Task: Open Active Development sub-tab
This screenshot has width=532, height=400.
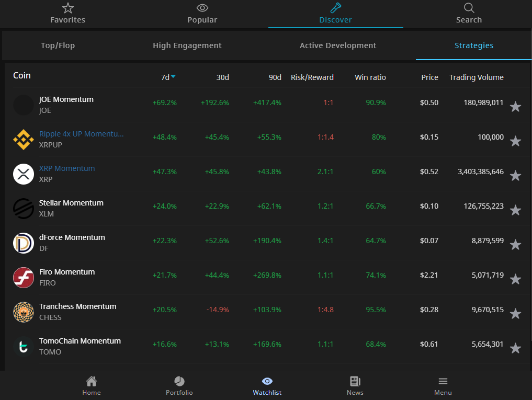Action: [338, 45]
